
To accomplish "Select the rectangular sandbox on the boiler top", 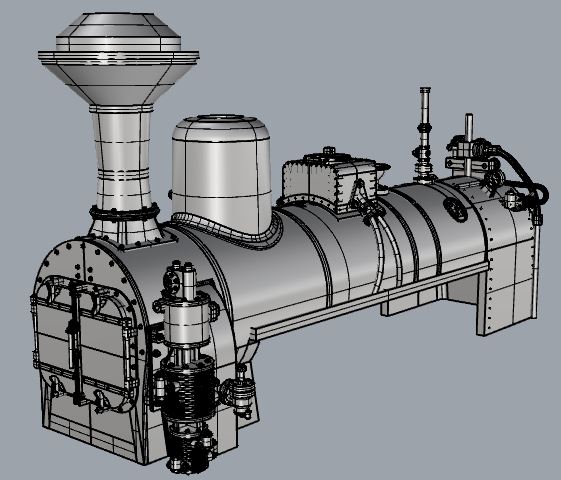I will (x=329, y=183).
